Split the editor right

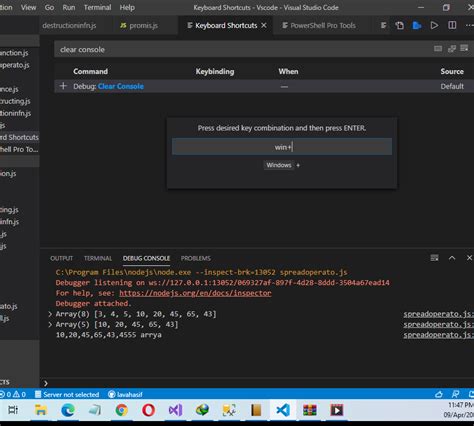coord(452,25)
